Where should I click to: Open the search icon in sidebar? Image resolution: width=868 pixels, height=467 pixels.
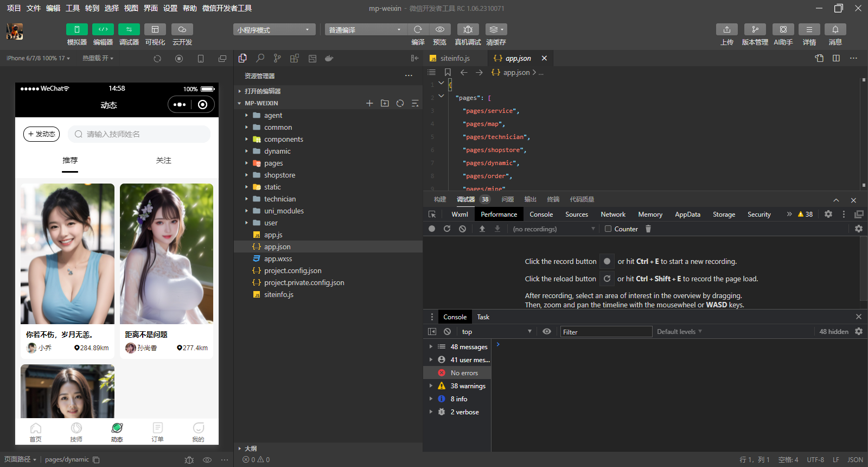click(x=260, y=58)
